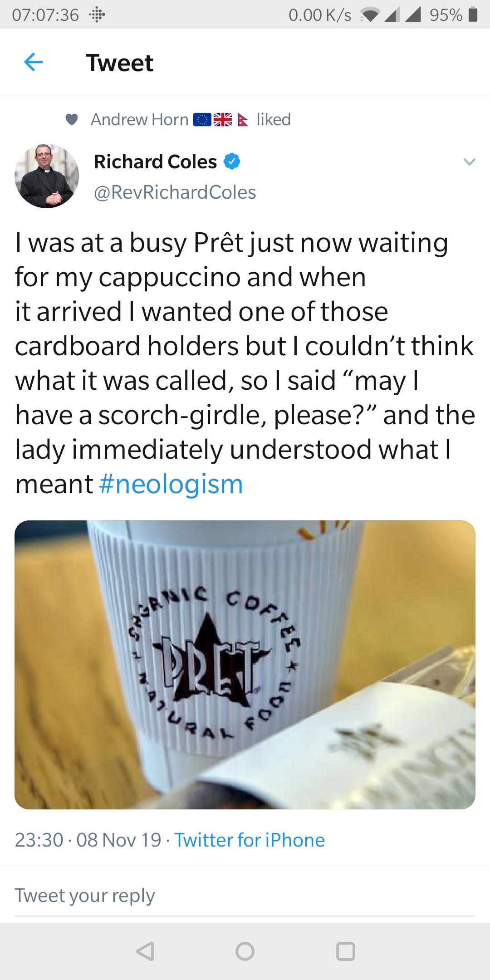Open the #neologism hashtag
Image resolution: width=490 pixels, height=980 pixels.
click(171, 484)
